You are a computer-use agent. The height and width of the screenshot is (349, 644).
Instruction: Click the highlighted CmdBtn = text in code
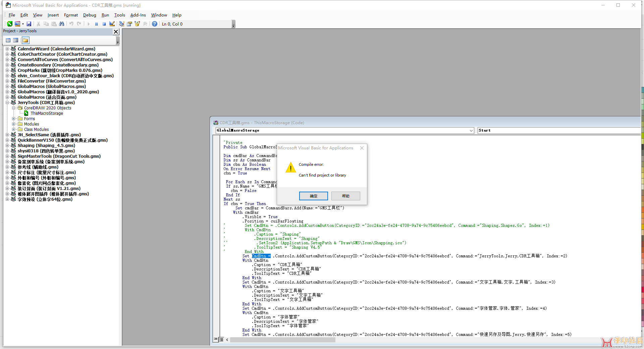261,256
